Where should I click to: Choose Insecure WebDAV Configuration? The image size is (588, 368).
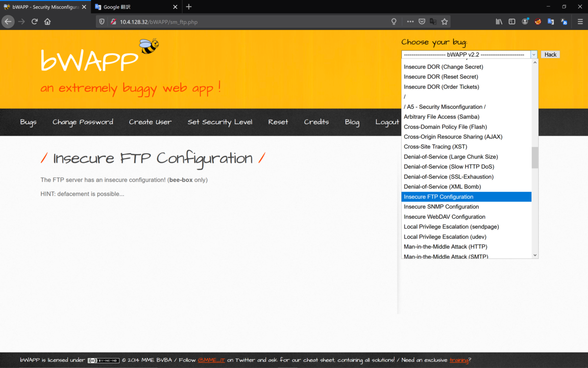(466, 217)
